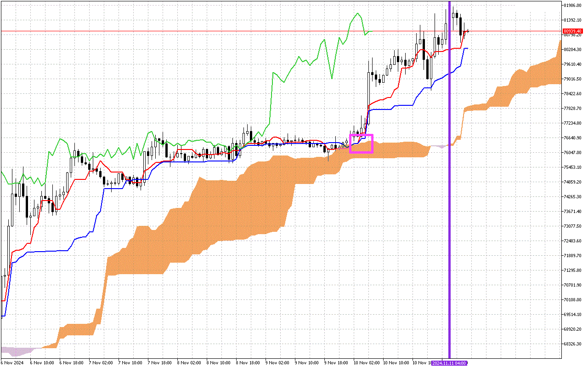This screenshot has height=368, width=588.
Task: Select the 8 Nov 18:00 time label
Action: point(248,363)
